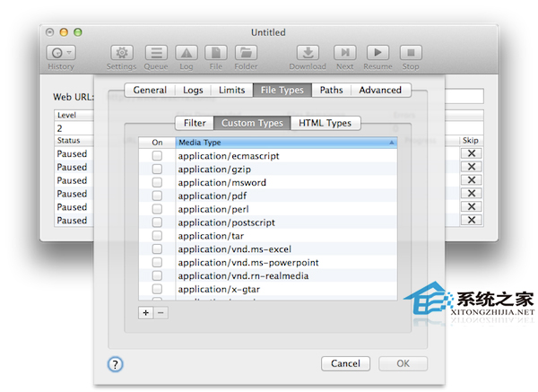
Task: Cancel the settings sheet
Action: [345, 364]
